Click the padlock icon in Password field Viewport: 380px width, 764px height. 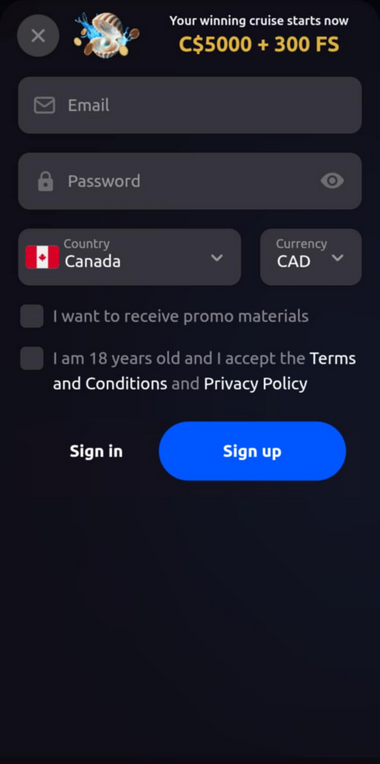click(45, 181)
